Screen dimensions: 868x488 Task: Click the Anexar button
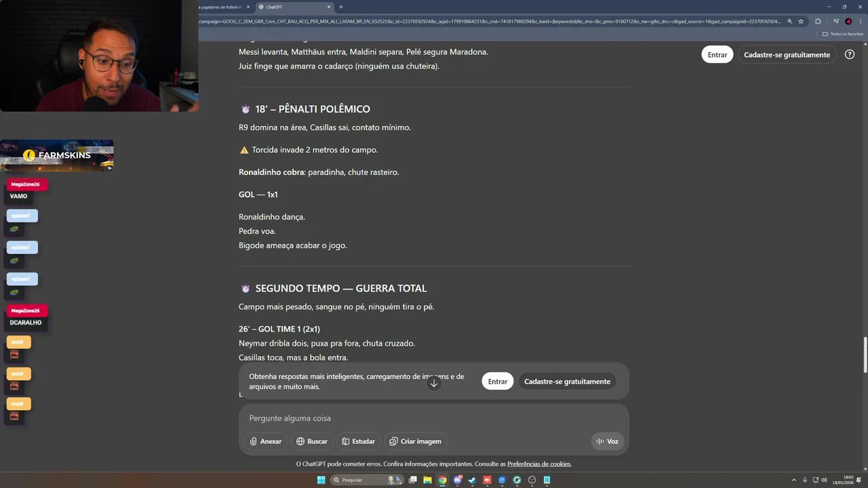(265, 441)
